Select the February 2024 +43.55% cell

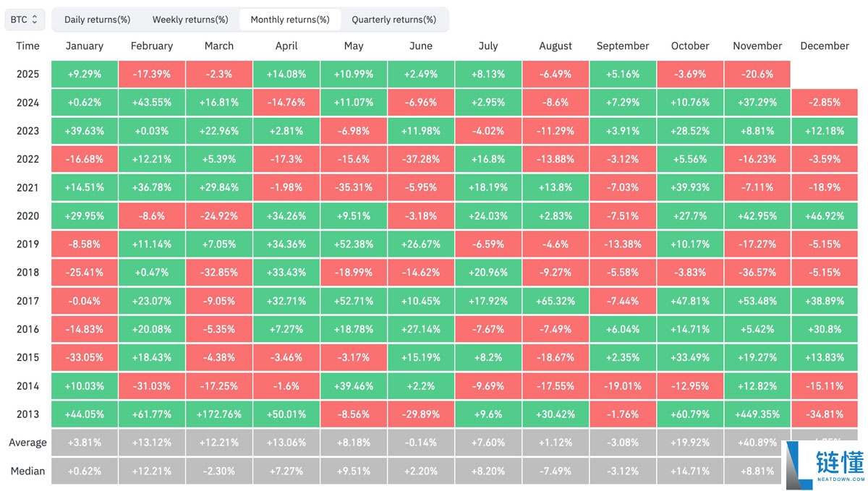click(x=152, y=103)
